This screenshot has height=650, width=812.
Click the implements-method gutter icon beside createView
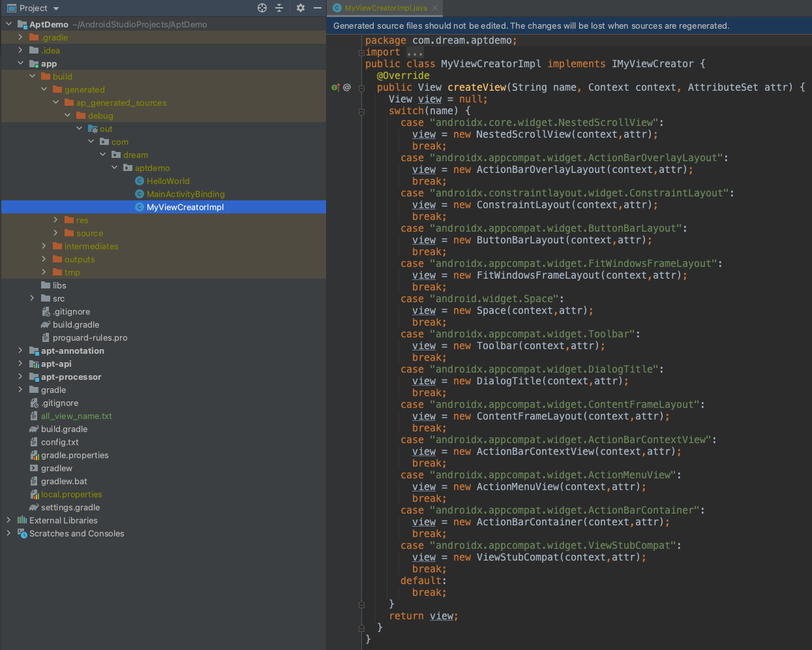[x=335, y=87]
